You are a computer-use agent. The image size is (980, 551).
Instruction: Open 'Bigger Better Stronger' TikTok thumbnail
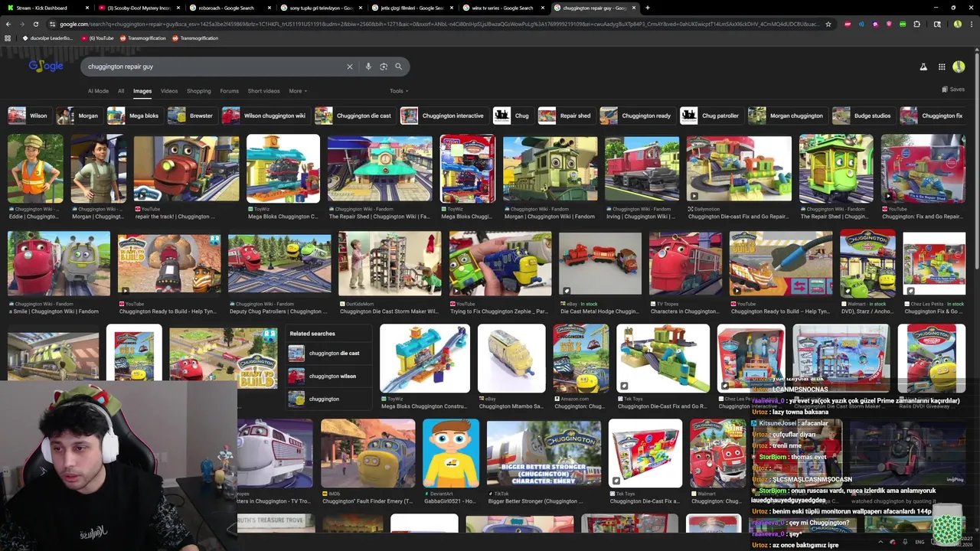[x=544, y=453]
